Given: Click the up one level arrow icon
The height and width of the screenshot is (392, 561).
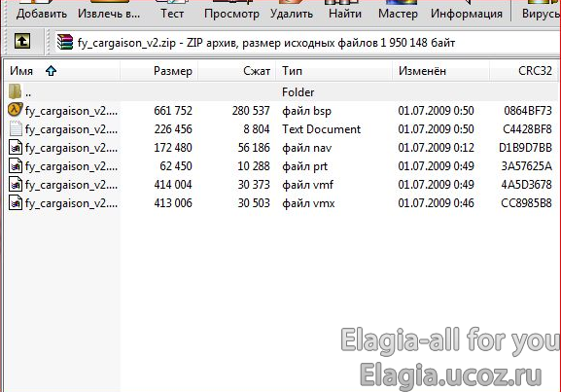Looking at the screenshot, I should [22, 42].
